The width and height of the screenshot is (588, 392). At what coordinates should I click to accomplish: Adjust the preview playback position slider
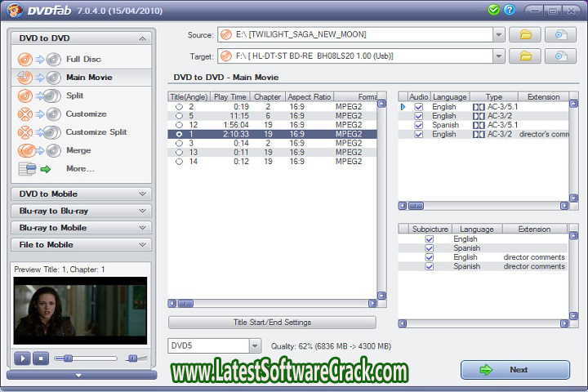(69, 358)
